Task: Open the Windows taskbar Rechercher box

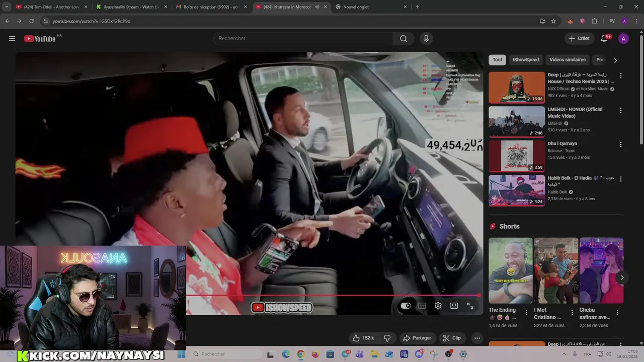Action: coord(226,354)
